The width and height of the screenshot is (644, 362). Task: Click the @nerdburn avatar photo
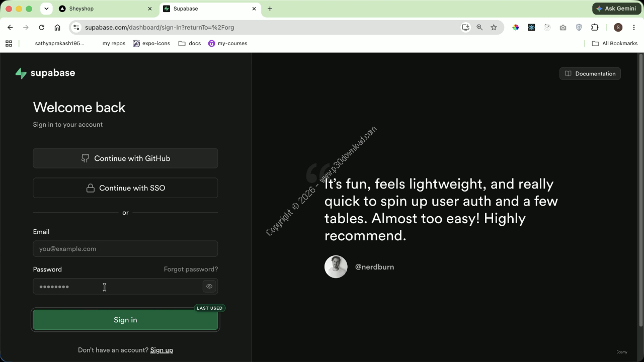coord(336,267)
